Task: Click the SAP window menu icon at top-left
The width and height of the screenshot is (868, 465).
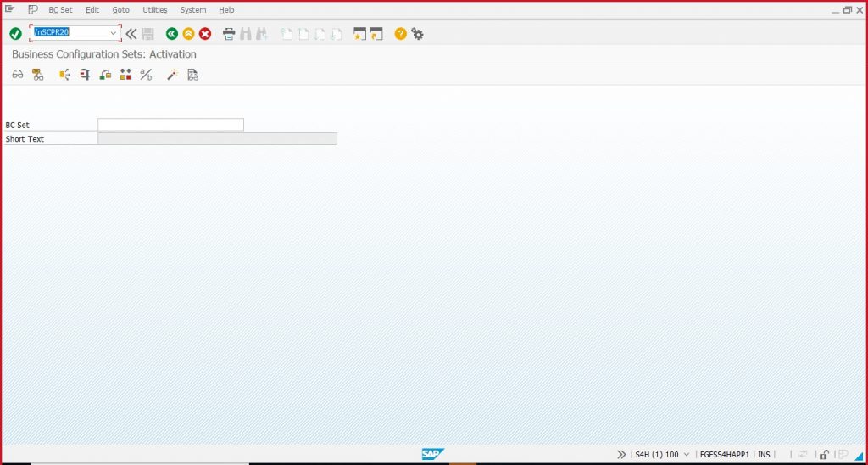Action: pos(9,9)
